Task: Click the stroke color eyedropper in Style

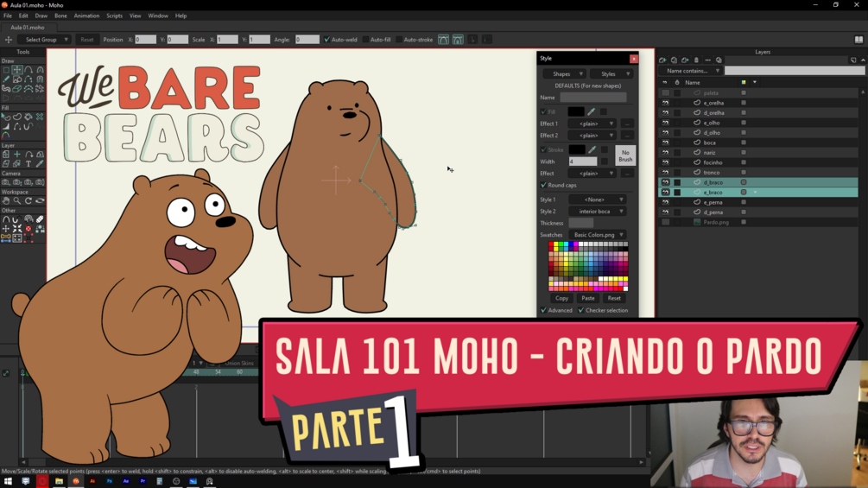Action: click(592, 149)
